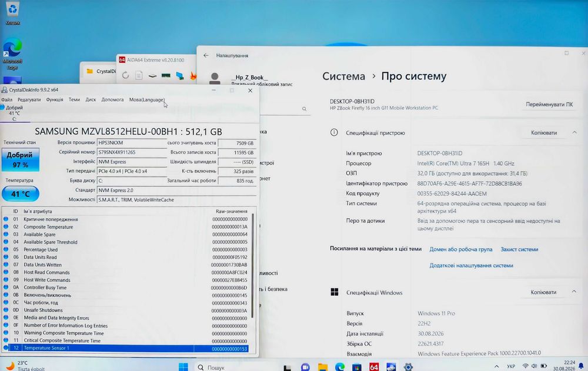Click the yellow folder icon beside CrystalDi

89,71
